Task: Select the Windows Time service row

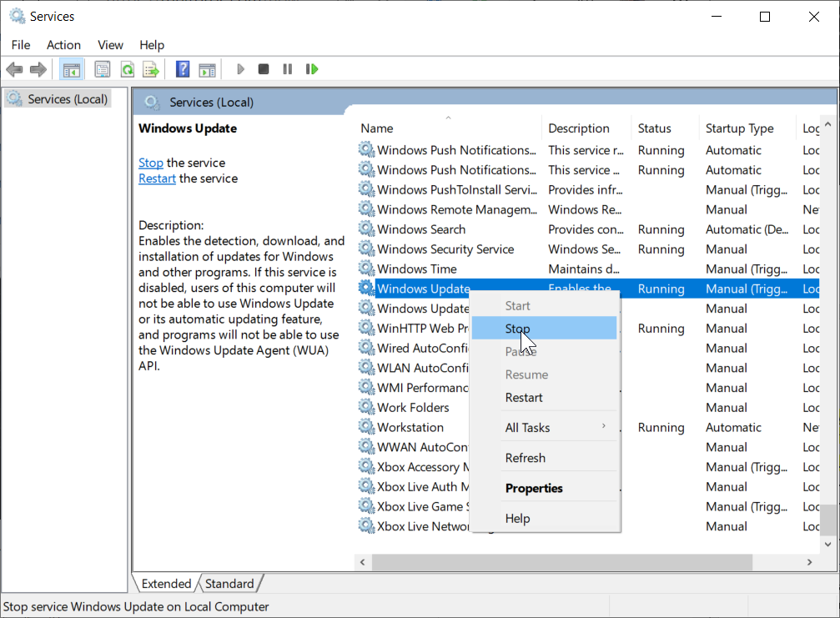Action: (588, 269)
